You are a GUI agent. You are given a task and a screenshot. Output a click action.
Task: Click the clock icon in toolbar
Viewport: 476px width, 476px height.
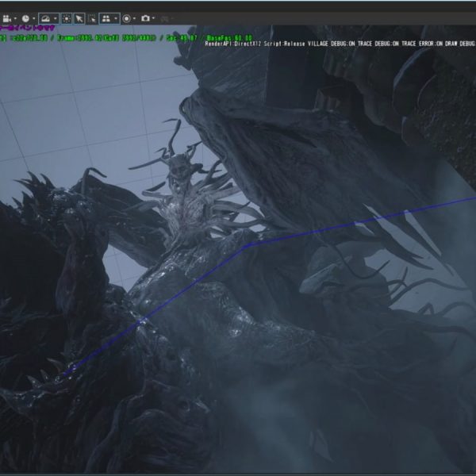point(25,18)
